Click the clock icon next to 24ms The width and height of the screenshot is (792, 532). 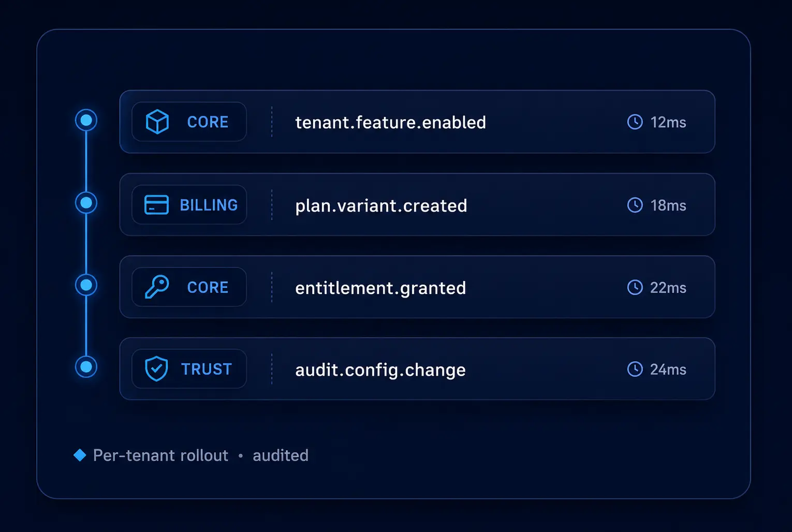click(635, 369)
